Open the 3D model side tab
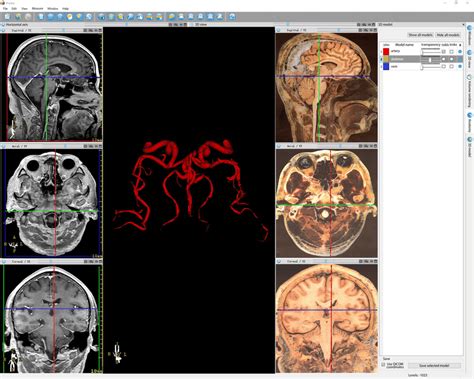 [x=469, y=146]
